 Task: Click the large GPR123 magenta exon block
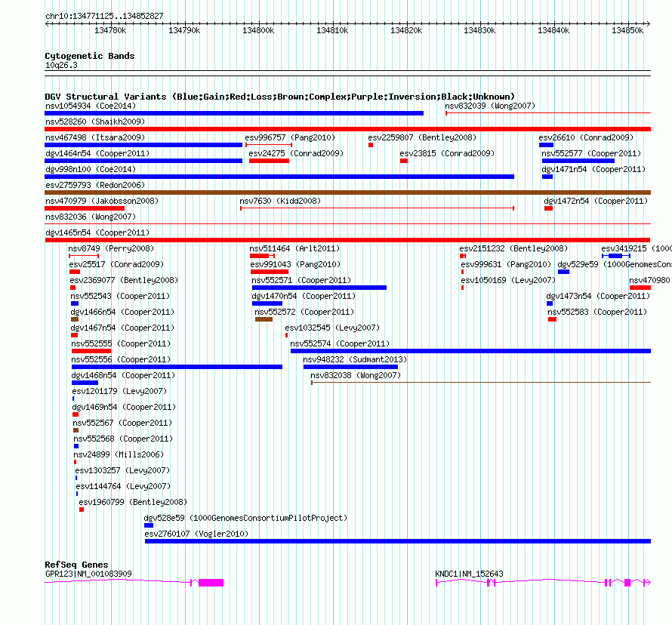211,583
